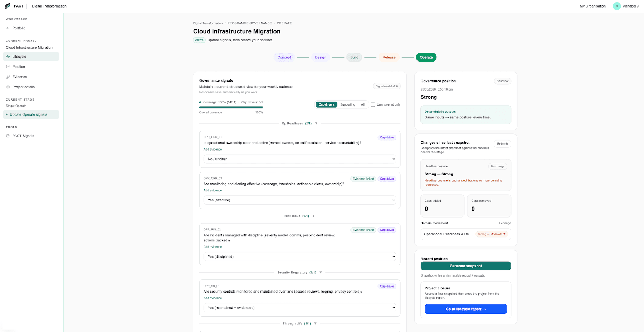The image size is (644, 332).
Task: Go to the Design stage
Action: (x=321, y=57)
